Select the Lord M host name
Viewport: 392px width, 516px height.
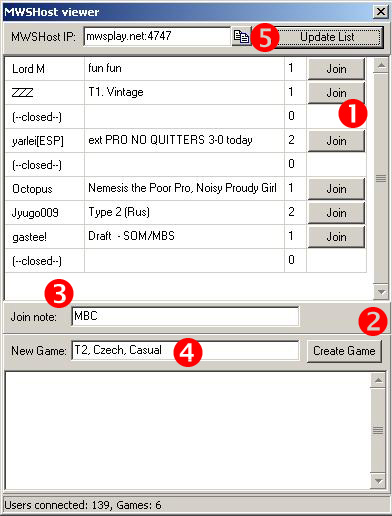click(x=28, y=69)
